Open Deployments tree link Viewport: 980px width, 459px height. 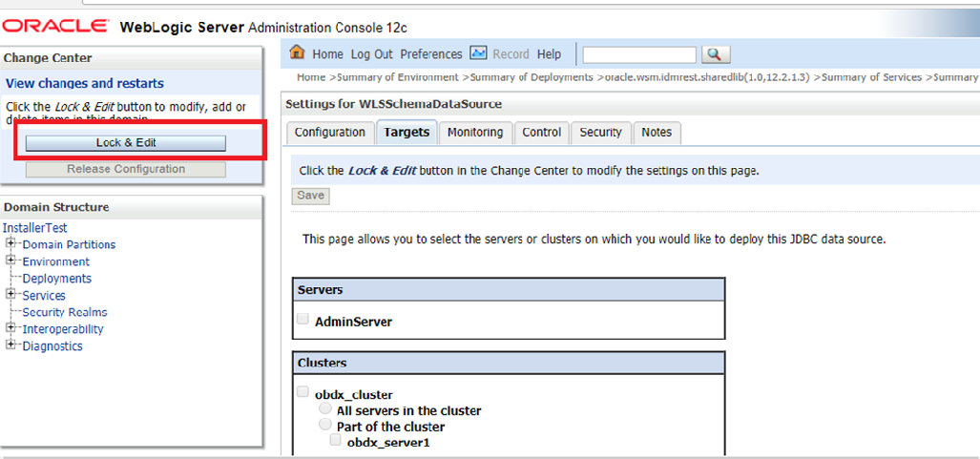[57, 279]
